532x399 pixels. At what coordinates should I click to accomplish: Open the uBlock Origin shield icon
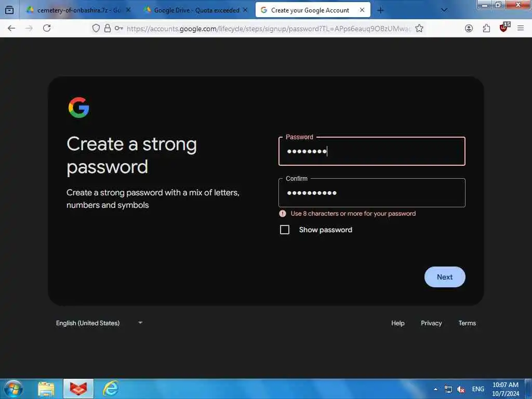point(504,28)
